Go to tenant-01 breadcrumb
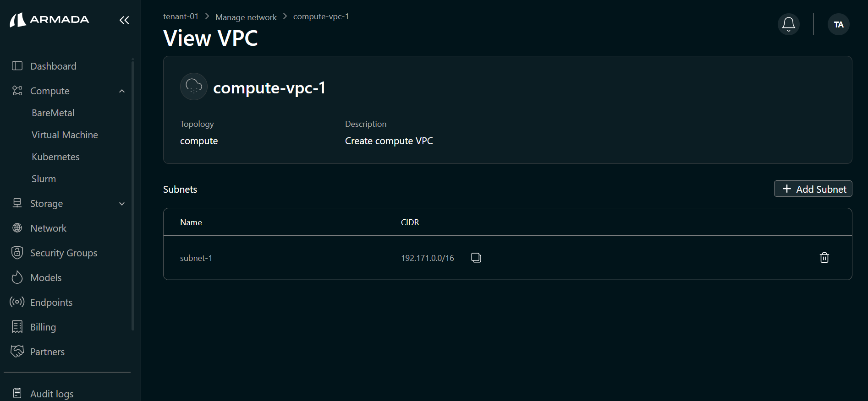Viewport: 868px width, 401px height. pyautogui.click(x=181, y=16)
